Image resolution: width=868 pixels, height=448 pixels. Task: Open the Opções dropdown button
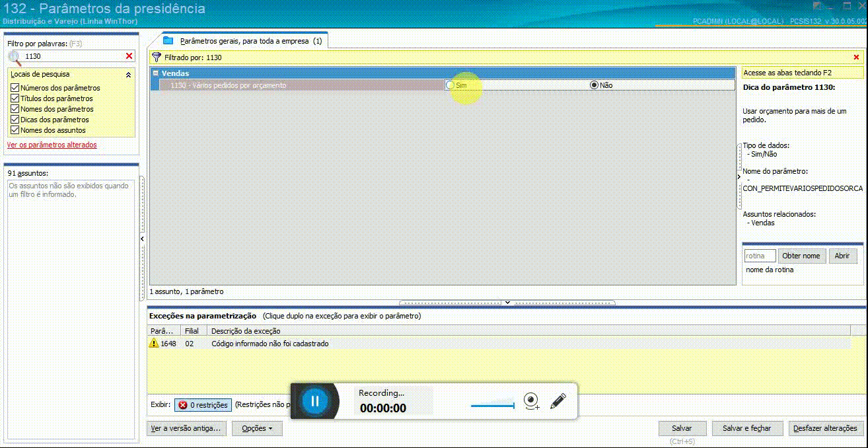(257, 428)
